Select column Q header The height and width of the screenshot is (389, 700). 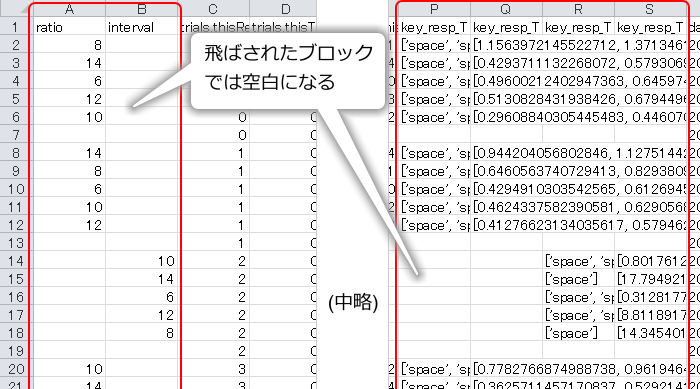click(506, 9)
